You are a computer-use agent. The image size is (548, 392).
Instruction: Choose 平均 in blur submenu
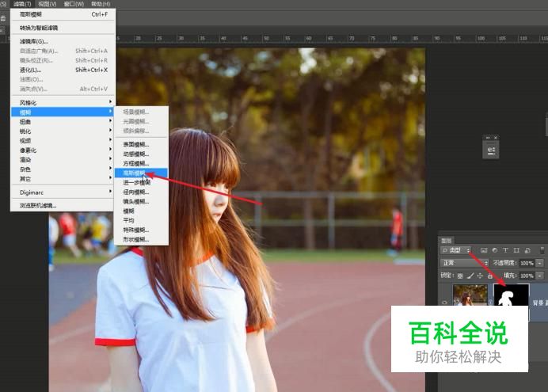pyautogui.click(x=141, y=220)
